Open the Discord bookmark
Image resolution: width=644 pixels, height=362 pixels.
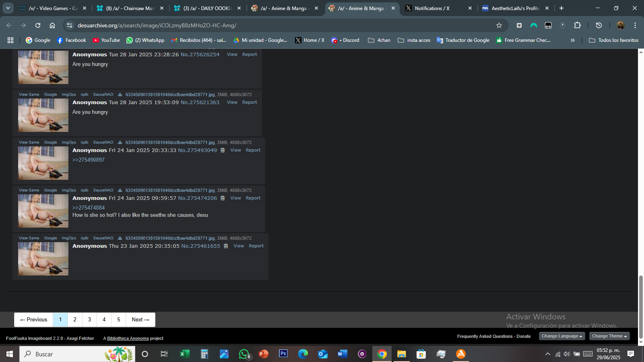point(345,40)
